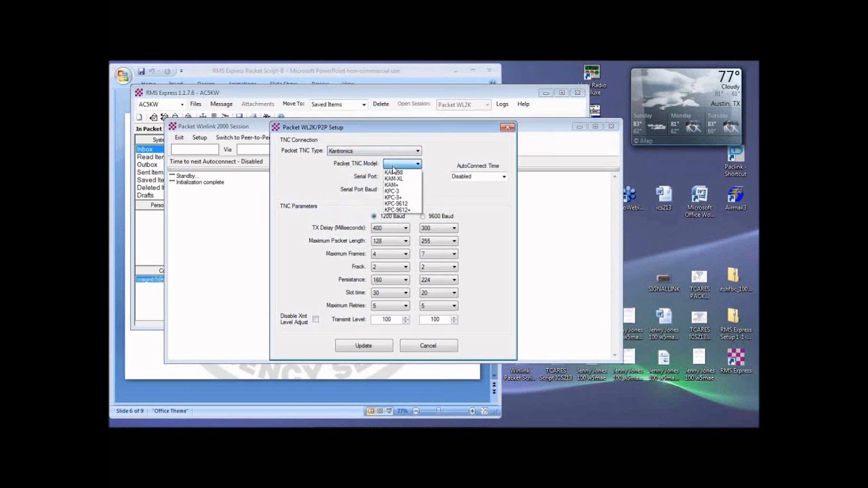Zoom out with PowerPoint minus button

tap(416, 411)
